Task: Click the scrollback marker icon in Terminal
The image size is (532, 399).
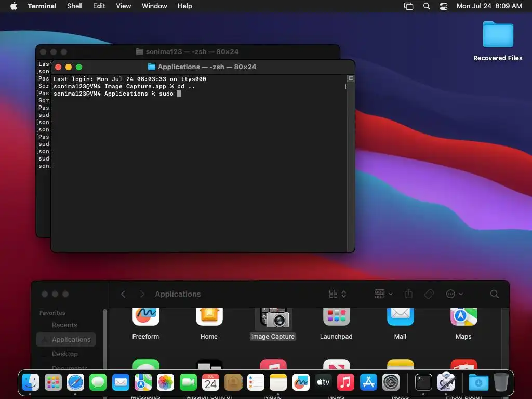Action: tap(351, 78)
